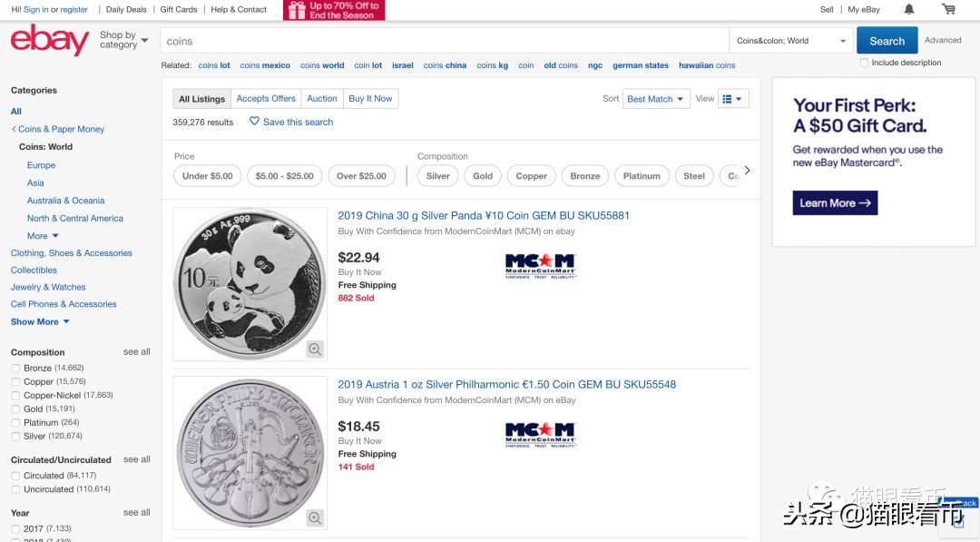The image size is (980, 542).
Task: Select the Buy It Now tab
Action: [370, 99]
